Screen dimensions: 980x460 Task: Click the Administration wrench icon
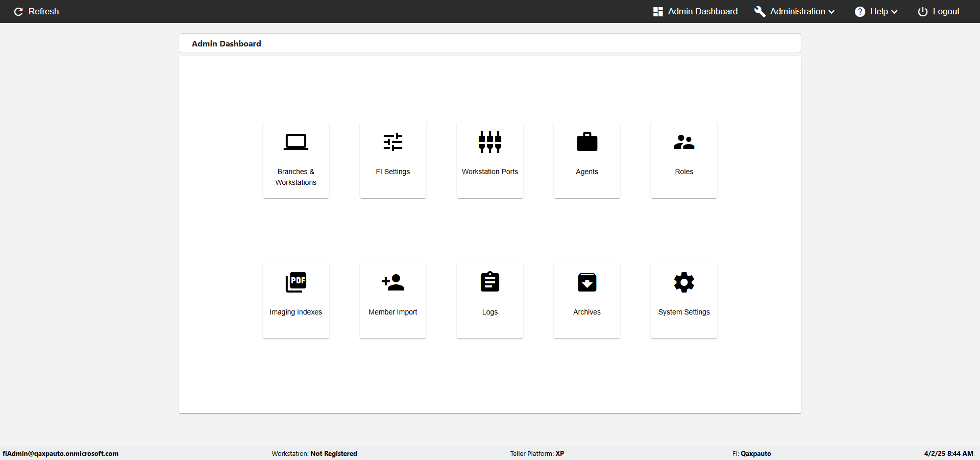click(x=760, y=11)
